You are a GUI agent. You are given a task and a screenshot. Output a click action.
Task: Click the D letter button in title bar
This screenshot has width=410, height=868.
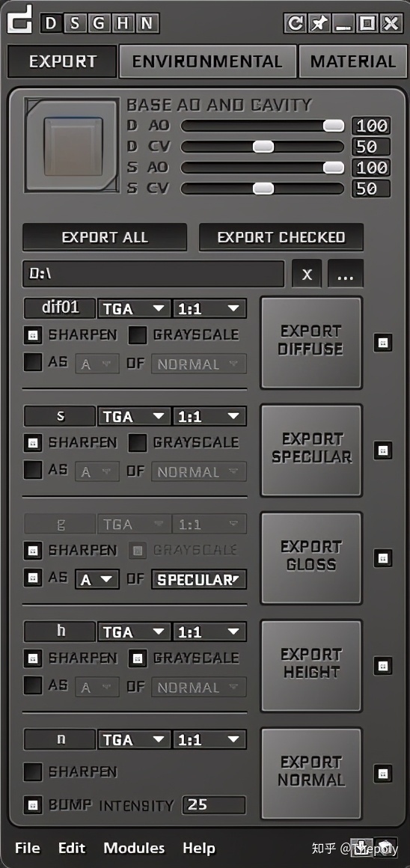51,23
